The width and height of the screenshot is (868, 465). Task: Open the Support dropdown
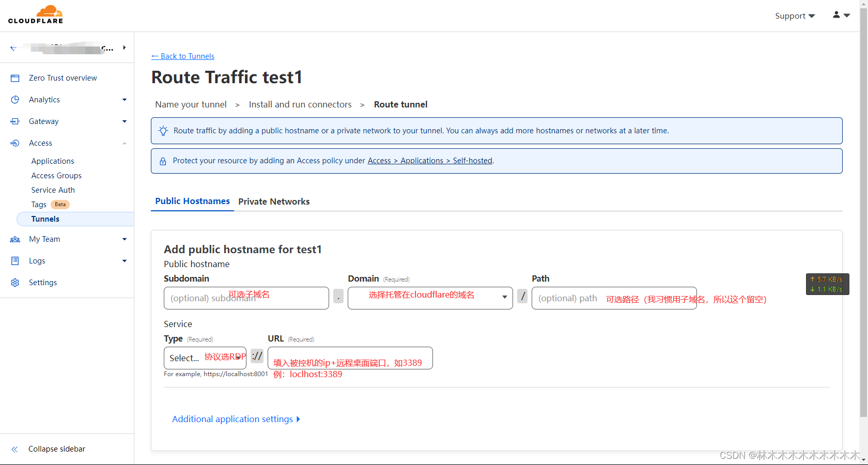click(x=795, y=16)
